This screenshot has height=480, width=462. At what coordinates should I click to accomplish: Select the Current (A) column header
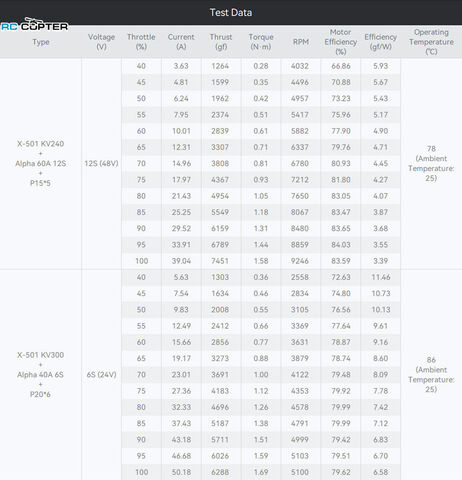[181, 42]
